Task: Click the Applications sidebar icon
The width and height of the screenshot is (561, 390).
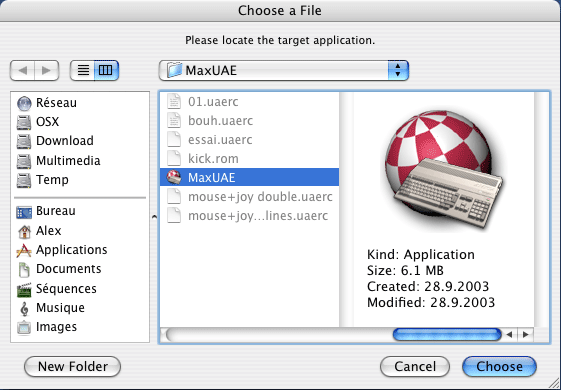Action: (x=24, y=250)
